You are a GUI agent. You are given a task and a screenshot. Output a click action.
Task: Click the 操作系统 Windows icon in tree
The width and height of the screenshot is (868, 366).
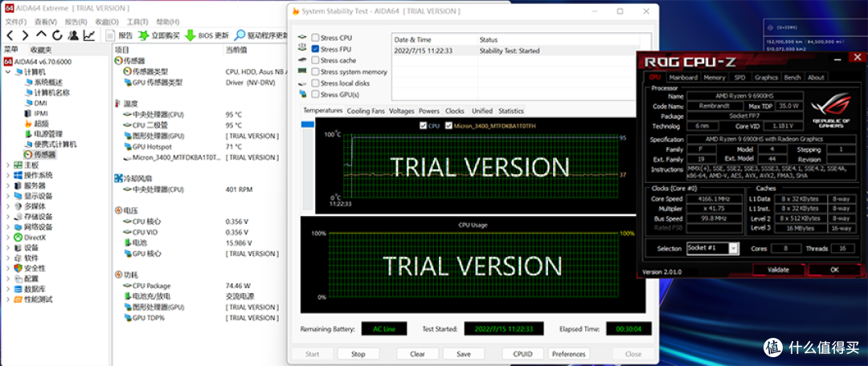[18, 175]
